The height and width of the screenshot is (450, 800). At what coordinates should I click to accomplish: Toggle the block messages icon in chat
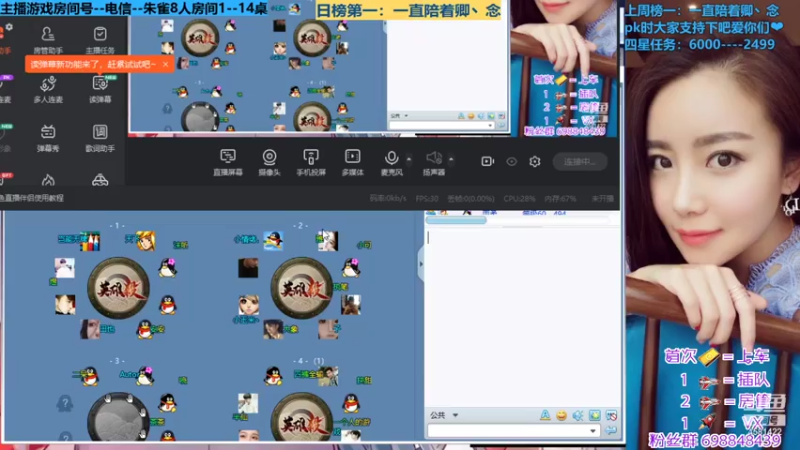(611, 415)
